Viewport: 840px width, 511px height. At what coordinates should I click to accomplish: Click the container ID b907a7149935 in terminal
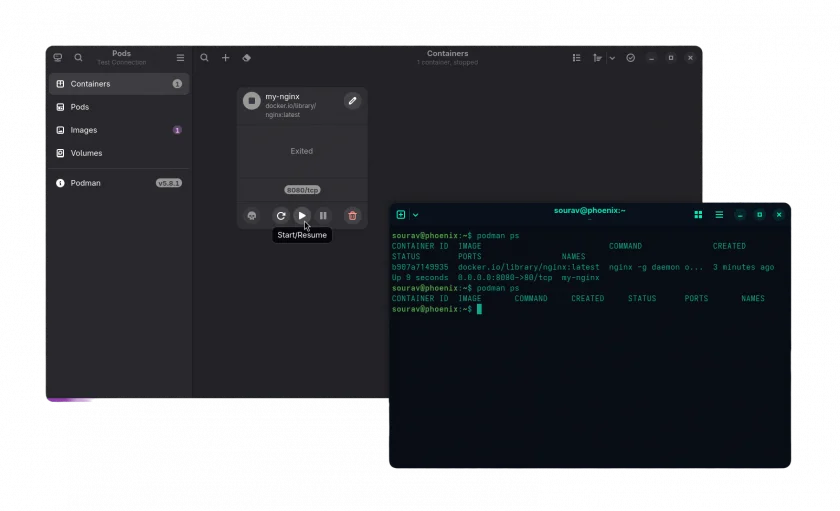click(x=420, y=267)
